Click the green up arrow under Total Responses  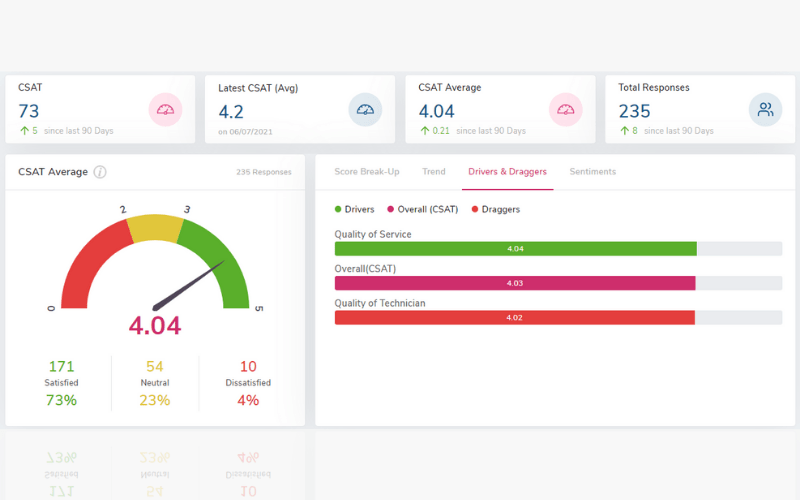(623, 131)
